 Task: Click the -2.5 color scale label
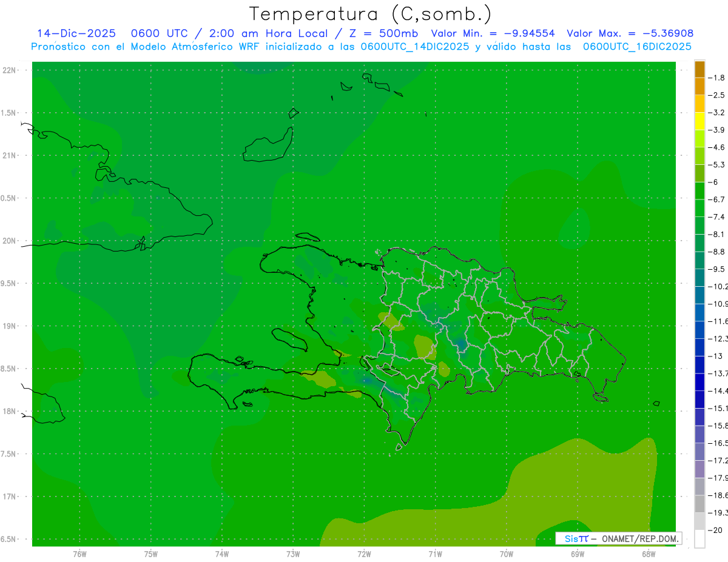click(x=716, y=95)
